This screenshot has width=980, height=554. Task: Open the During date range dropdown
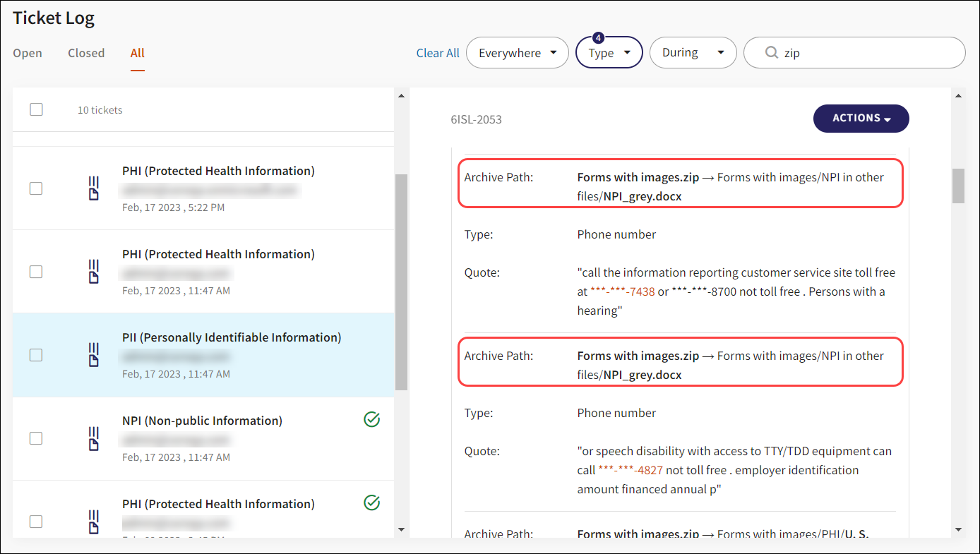(x=693, y=53)
